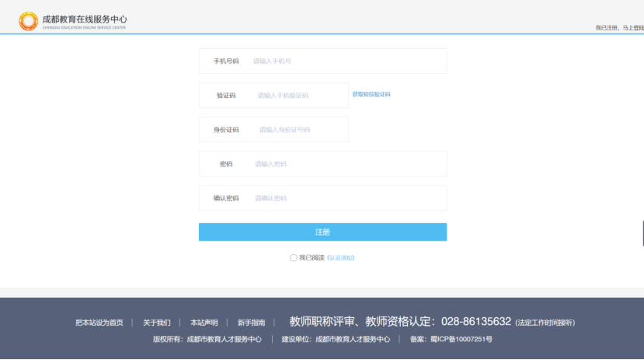Request code via 获取短信验证码 link
This screenshot has height=360, width=644.
coord(371,94)
